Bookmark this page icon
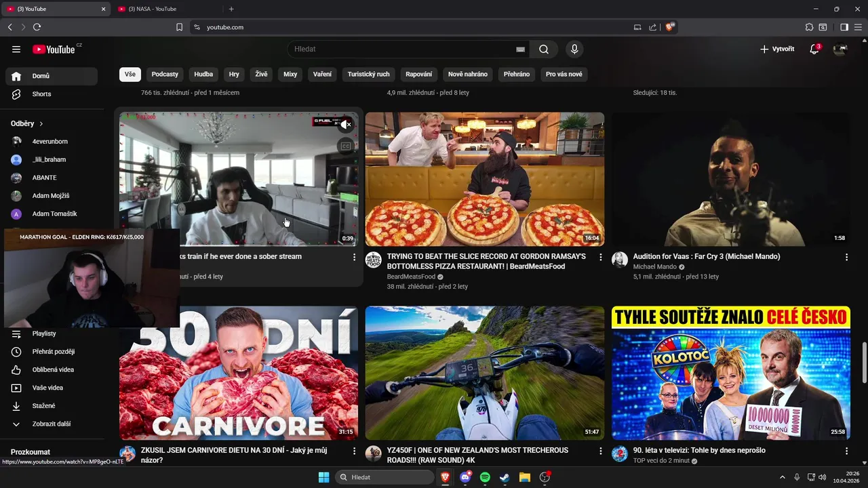Image resolution: width=868 pixels, height=488 pixels. (x=179, y=27)
